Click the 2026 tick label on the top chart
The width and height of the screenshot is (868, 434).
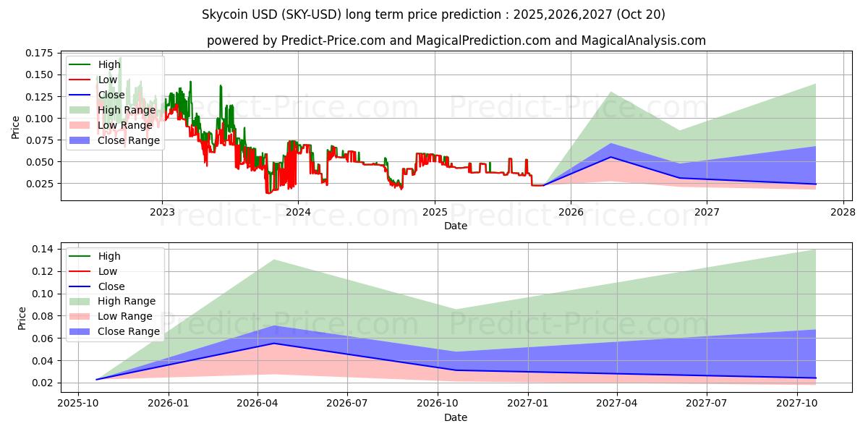(571, 213)
